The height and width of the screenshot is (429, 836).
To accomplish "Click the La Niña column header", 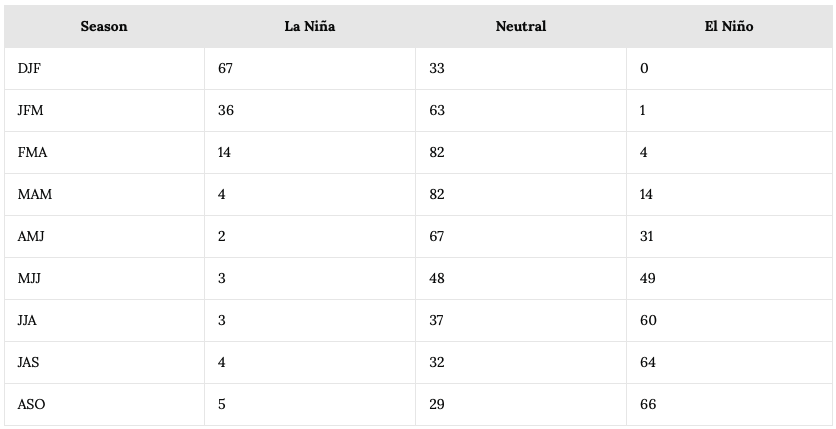I will click(310, 26).
